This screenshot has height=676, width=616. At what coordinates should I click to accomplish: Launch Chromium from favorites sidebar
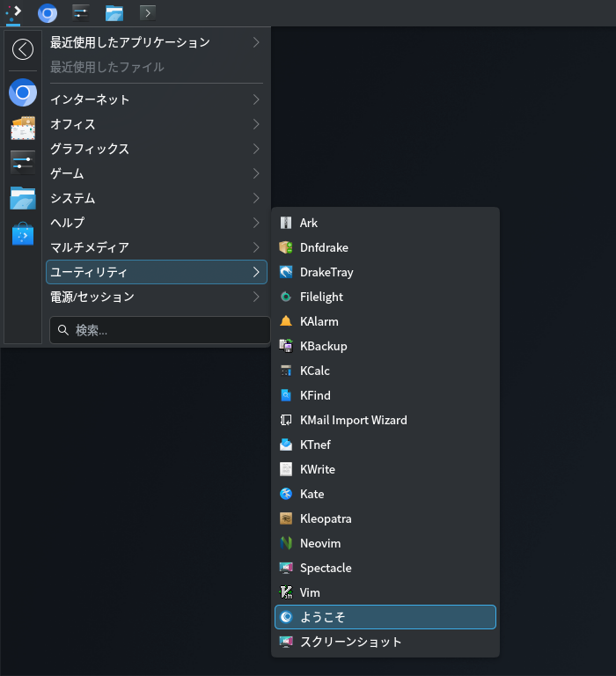[23, 92]
